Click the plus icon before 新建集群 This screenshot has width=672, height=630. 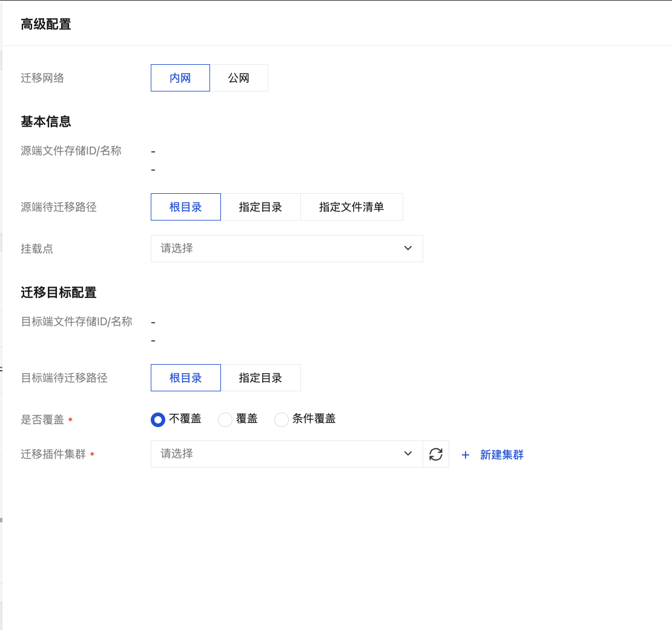coord(466,455)
